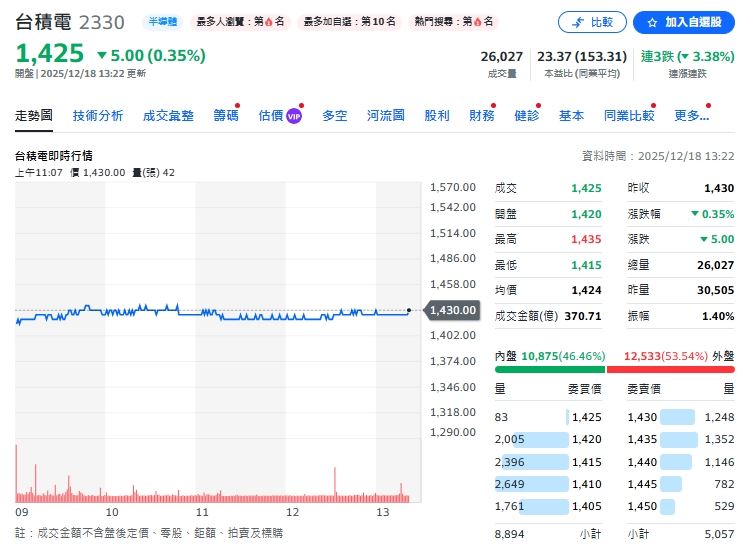Screen dimensions: 746x547
Task: Click the ask volume 1,352
Action: (x=719, y=439)
